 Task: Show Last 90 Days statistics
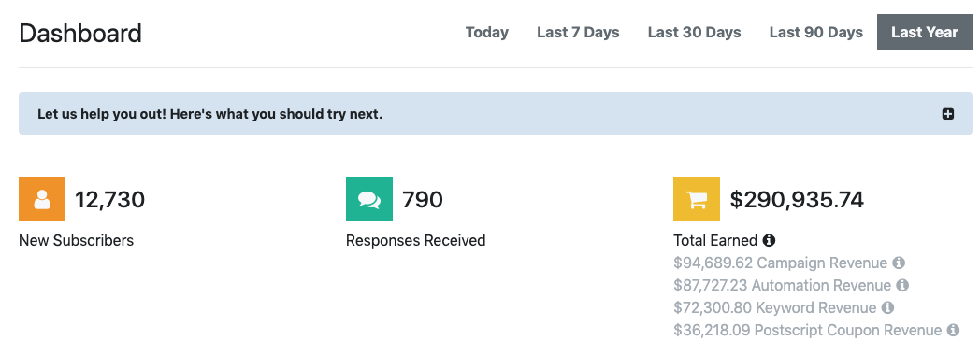point(816,32)
